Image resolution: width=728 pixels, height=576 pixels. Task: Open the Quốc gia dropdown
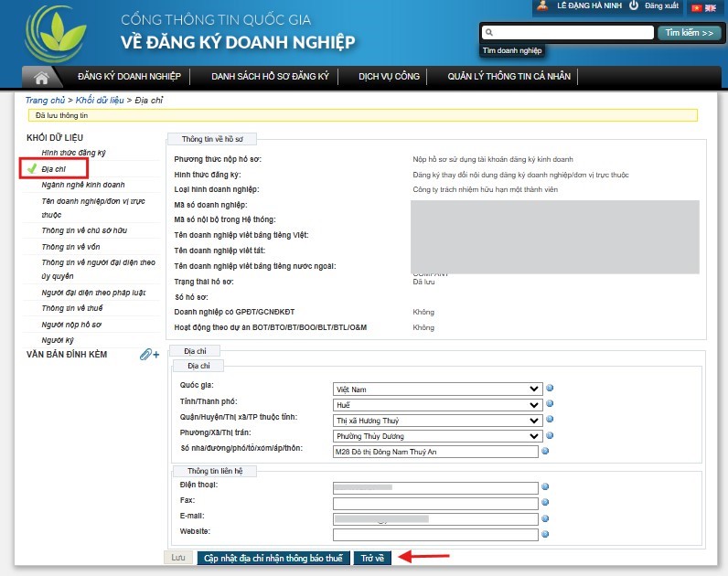pyautogui.click(x=437, y=389)
